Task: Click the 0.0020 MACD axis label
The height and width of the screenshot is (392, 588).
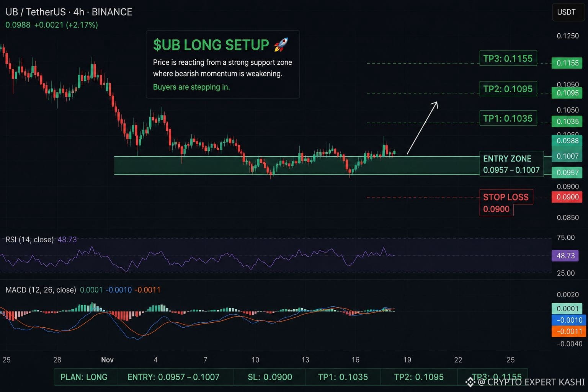Action: 568,295
